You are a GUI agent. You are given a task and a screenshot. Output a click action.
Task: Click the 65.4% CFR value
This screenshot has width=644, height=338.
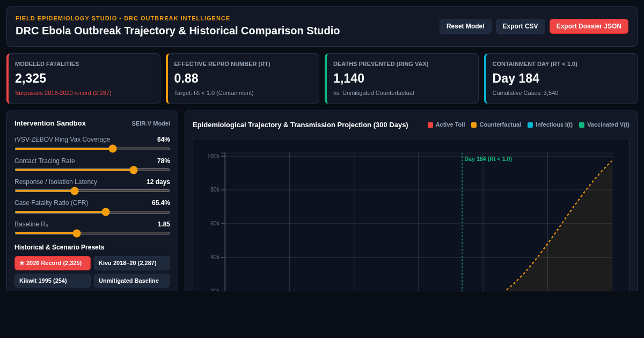click(161, 203)
